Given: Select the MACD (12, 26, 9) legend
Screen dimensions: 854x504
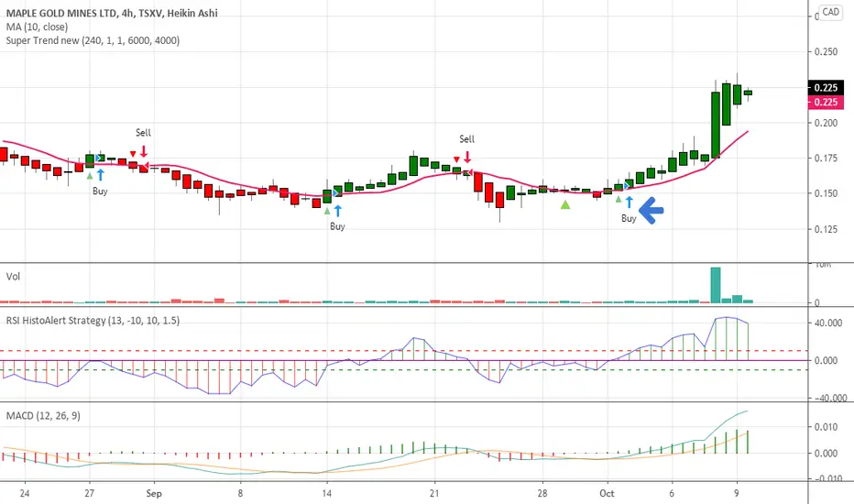Looking at the screenshot, I should pyautogui.click(x=43, y=416).
